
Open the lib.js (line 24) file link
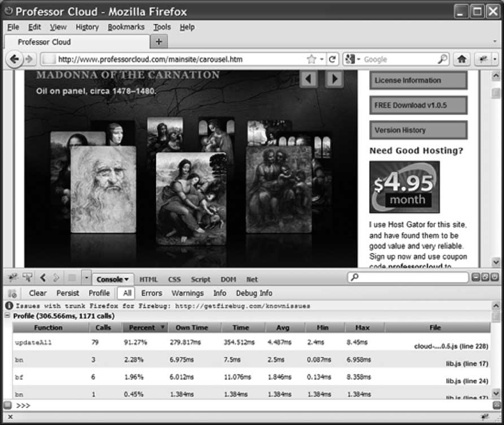tap(467, 381)
